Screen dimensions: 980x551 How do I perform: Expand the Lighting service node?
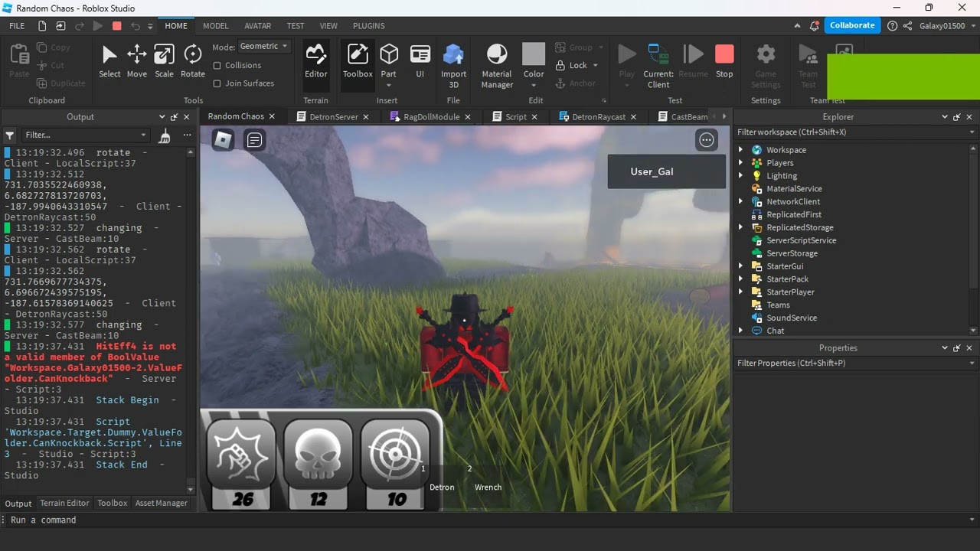coord(740,176)
